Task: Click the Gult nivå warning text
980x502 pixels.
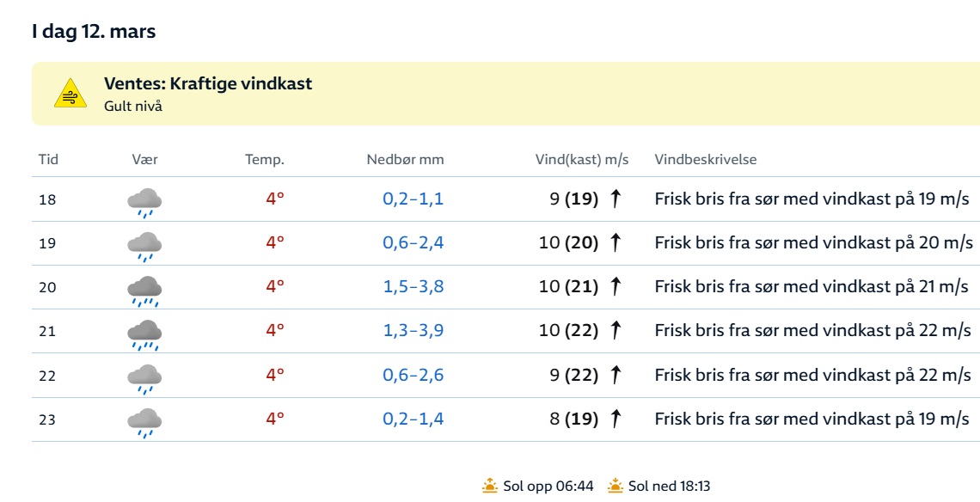Action: point(133,107)
